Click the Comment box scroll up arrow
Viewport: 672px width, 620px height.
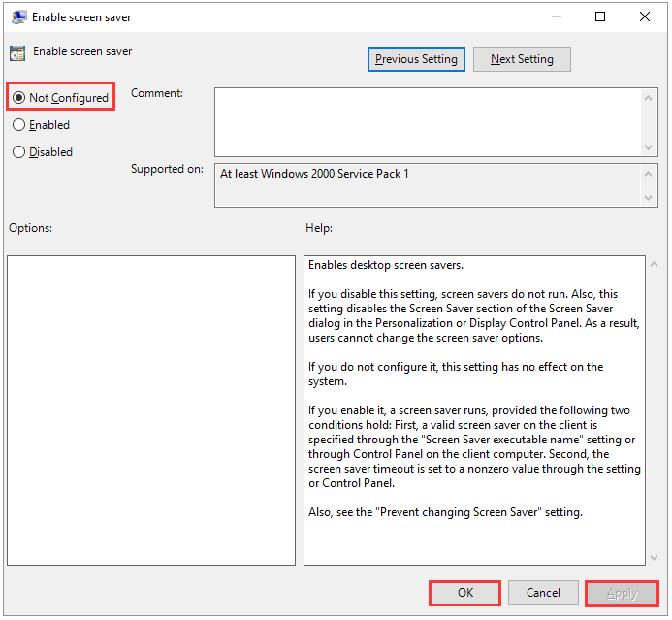(649, 98)
